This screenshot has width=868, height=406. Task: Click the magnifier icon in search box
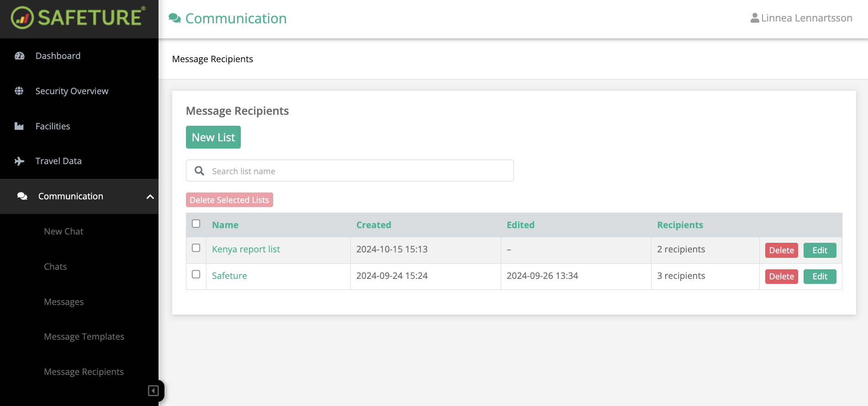coord(199,171)
